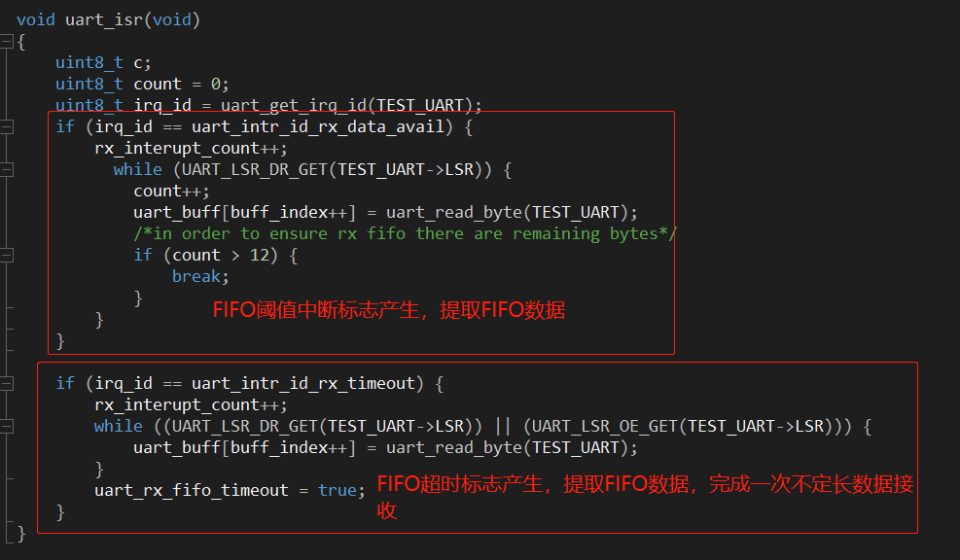Collapse the 'if (count > 12)' block
The height and width of the screenshot is (560, 960).
point(7,256)
